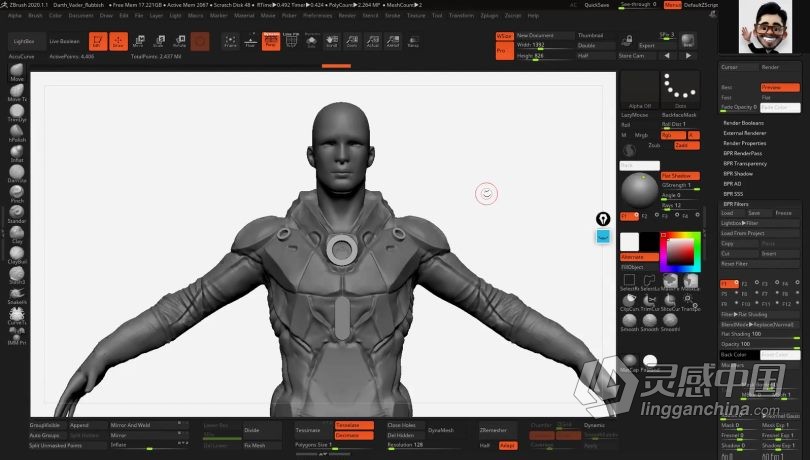Activate the Edit mode button

click(x=98, y=41)
